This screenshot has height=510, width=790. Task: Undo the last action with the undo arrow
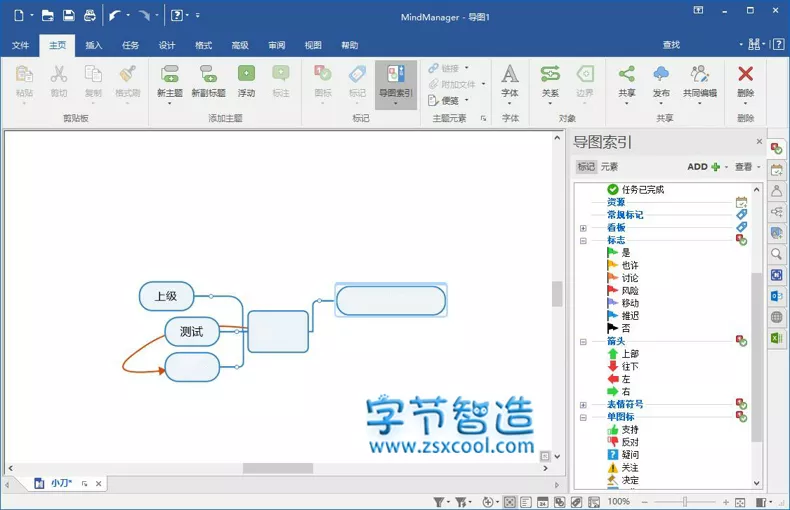tap(114, 16)
